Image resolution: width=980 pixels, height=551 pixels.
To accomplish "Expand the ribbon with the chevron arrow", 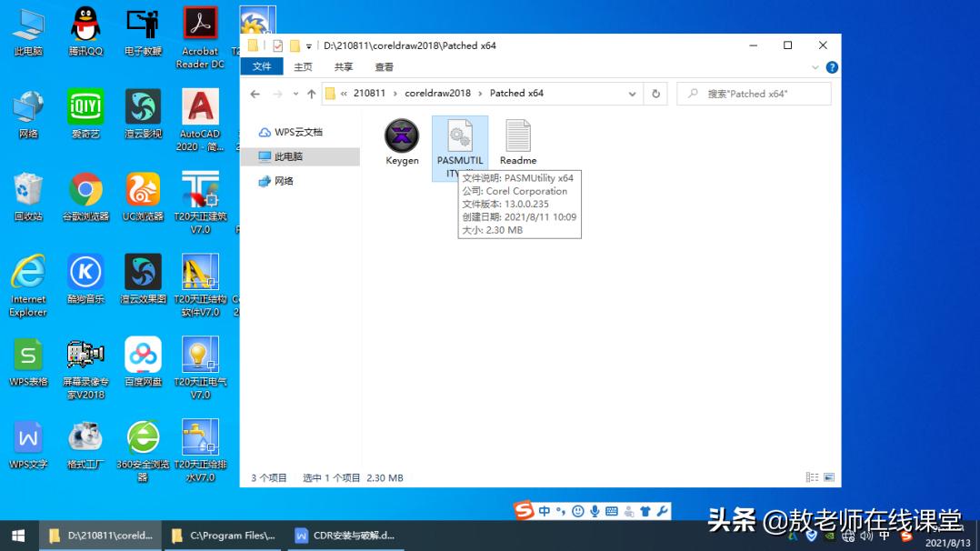I will [x=816, y=66].
